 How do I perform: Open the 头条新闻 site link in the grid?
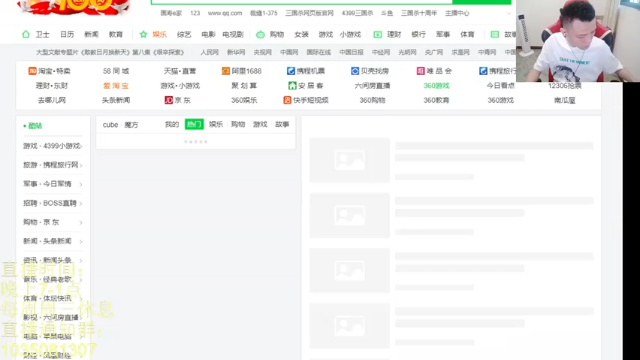pyautogui.click(x=116, y=100)
